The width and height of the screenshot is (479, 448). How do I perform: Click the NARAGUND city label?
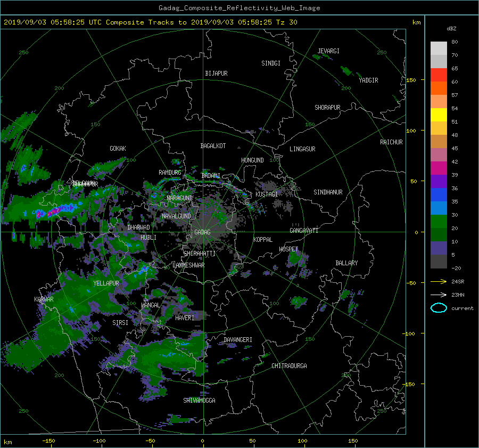tap(180, 198)
